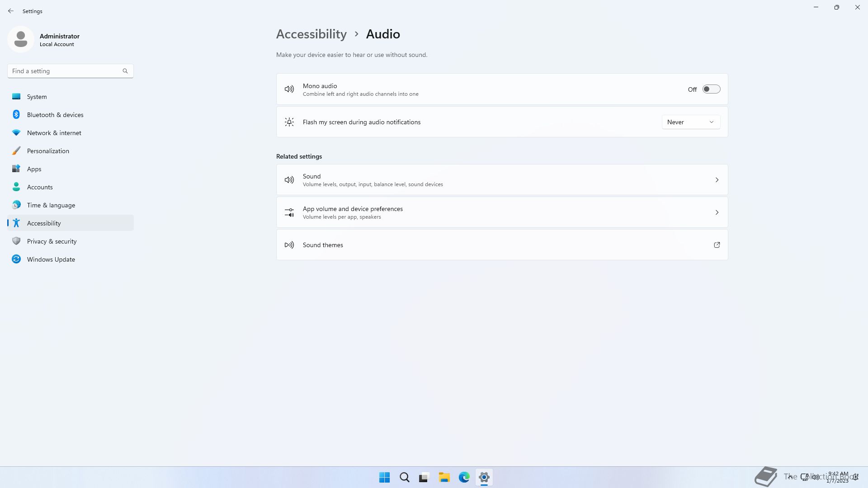
Task: Go to Accessibility breadcrumb link
Action: (x=311, y=34)
